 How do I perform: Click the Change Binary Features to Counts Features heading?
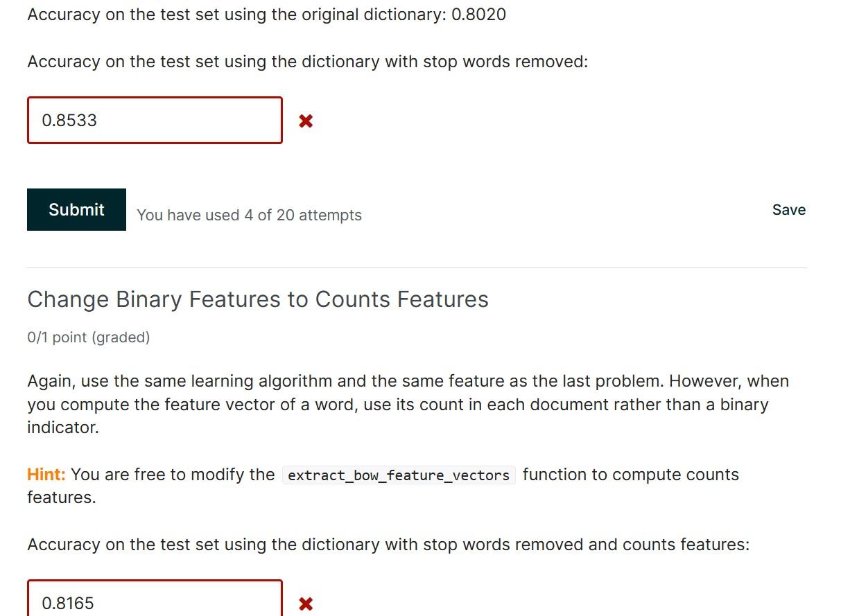click(x=258, y=299)
